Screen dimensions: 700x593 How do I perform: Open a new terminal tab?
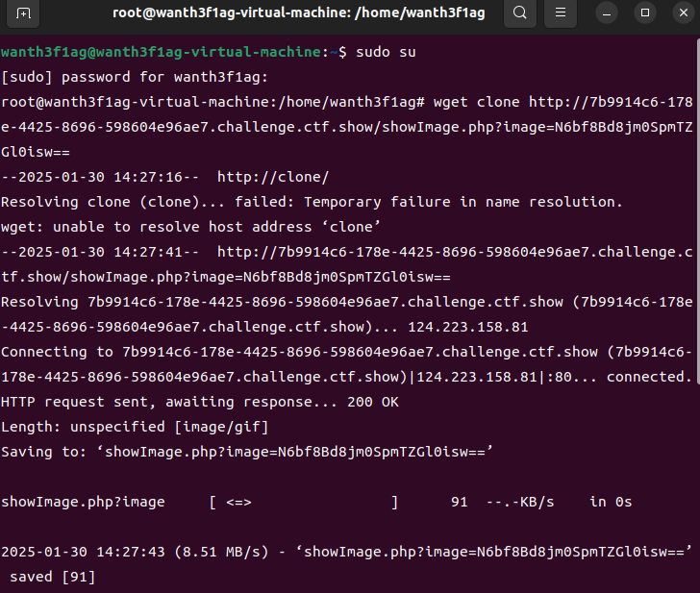(24, 12)
